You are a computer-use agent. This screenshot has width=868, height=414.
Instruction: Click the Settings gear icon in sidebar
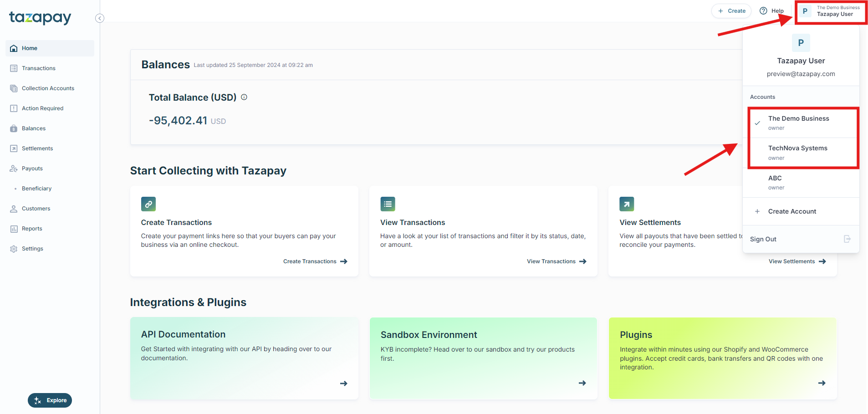(14, 249)
